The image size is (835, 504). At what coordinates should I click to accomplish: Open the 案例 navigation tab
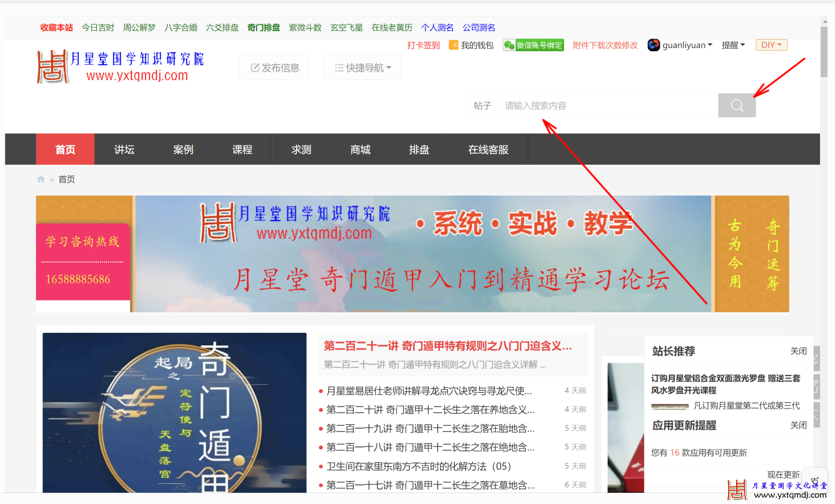pyautogui.click(x=183, y=149)
